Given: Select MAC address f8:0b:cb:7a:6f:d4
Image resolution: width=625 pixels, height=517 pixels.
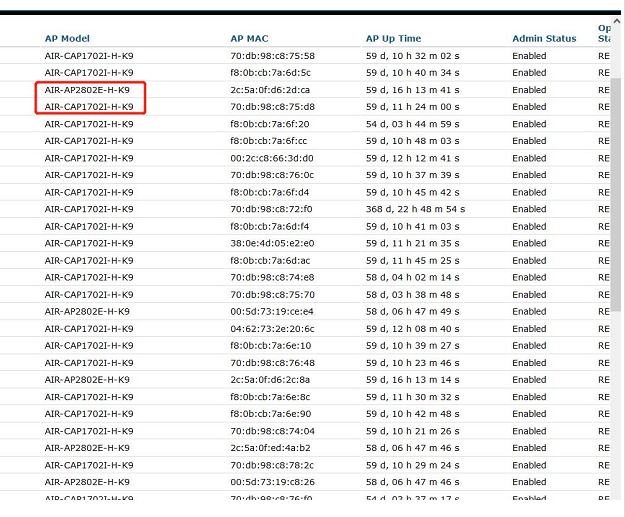Looking at the screenshot, I should (x=269, y=192).
